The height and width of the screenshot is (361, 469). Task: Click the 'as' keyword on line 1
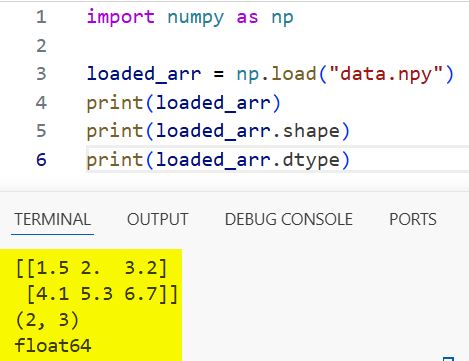(247, 17)
